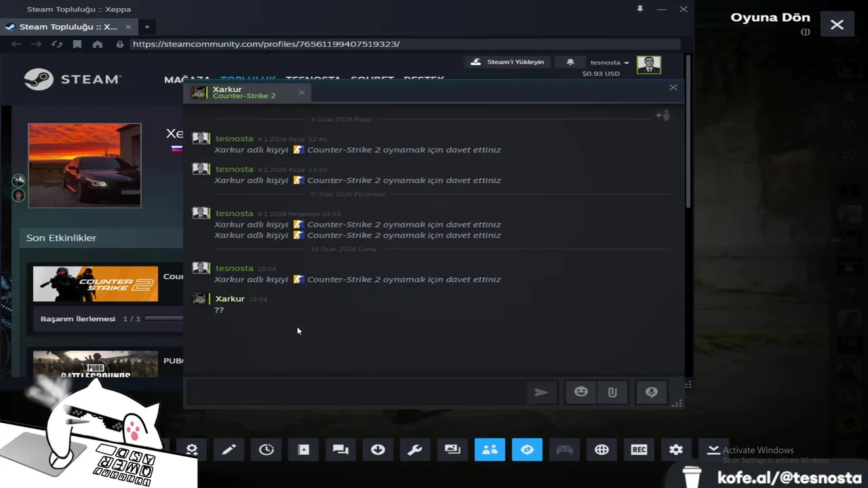Click the '??' chat message
Image resolution: width=868 pixels, height=488 pixels.
pyautogui.click(x=219, y=310)
